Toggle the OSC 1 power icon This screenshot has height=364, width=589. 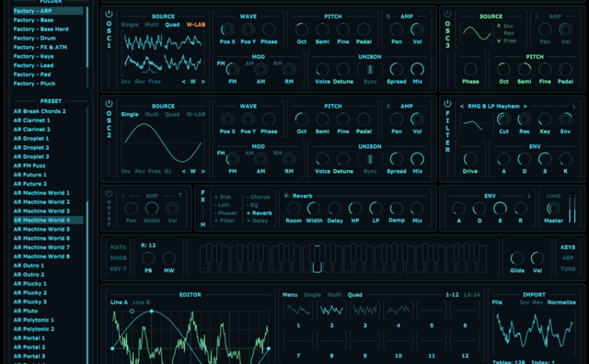(x=109, y=14)
